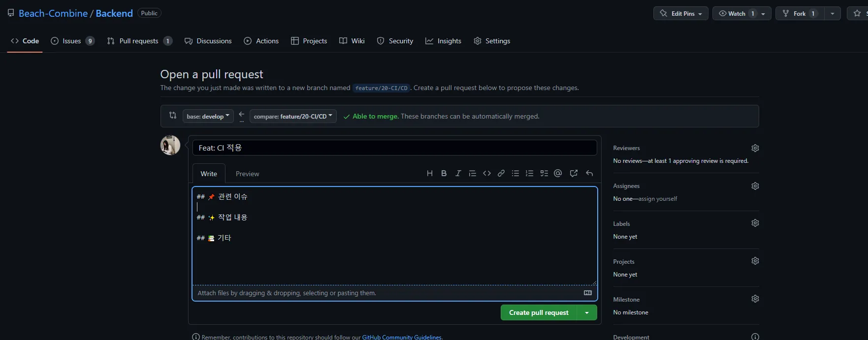Open the repository Projects tab

tap(309, 41)
